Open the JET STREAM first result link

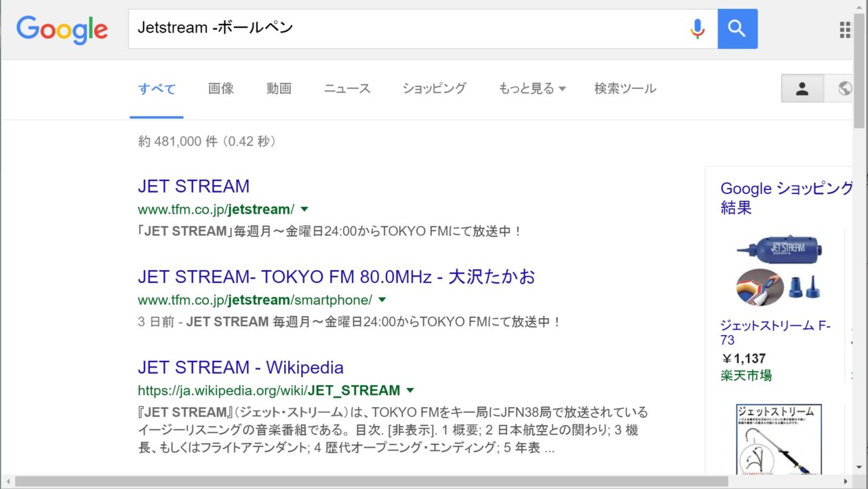click(193, 187)
